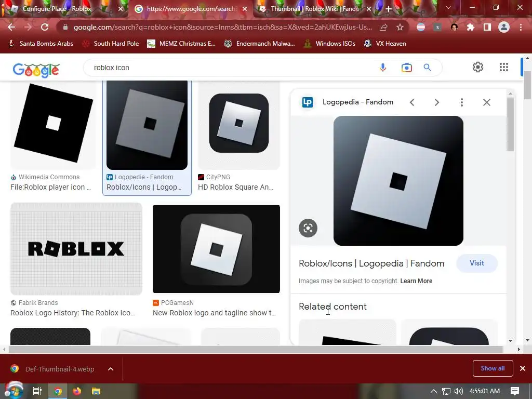The width and height of the screenshot is (532, 399).
Task: Expand Def-Thumbnail-4.webp download options
Action: tap(111, 369)
